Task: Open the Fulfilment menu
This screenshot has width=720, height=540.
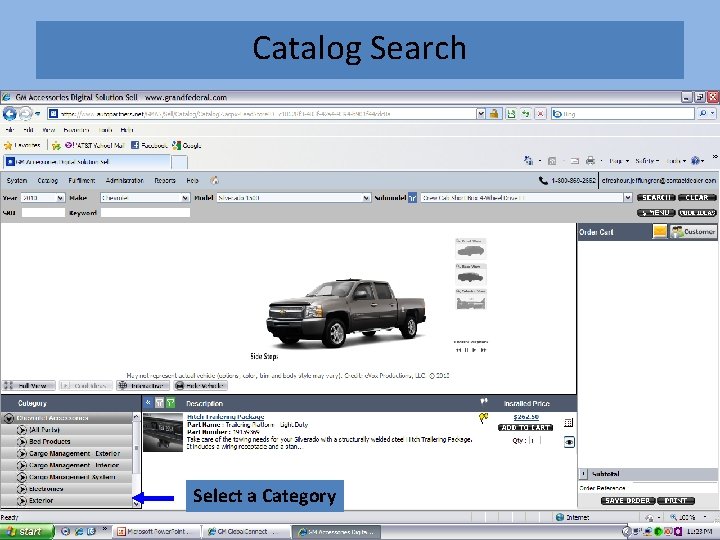Action: (82, 180)
